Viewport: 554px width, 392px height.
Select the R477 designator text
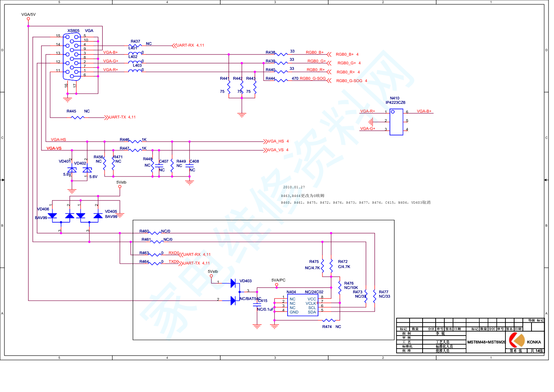tap(384, 292)
